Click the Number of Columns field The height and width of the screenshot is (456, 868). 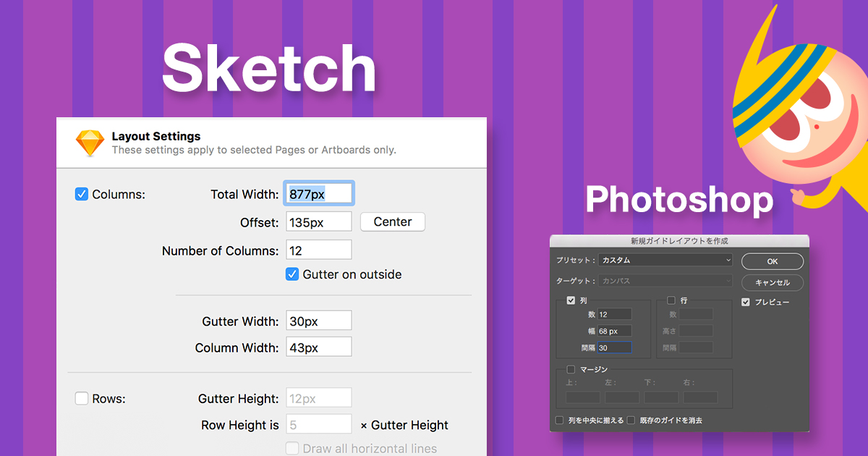(319, 250)
